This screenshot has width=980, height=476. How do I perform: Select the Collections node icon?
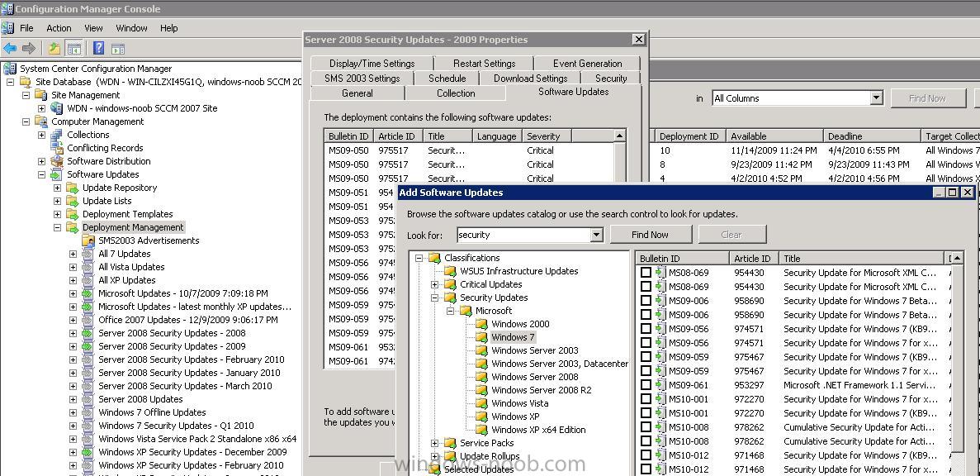(x=57, y=135)
